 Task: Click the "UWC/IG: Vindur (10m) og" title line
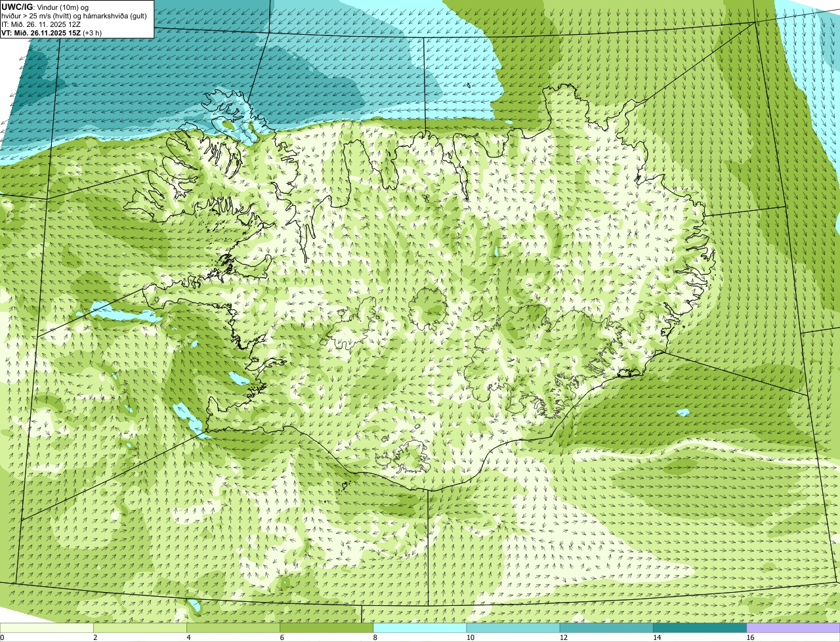(45, 7)
